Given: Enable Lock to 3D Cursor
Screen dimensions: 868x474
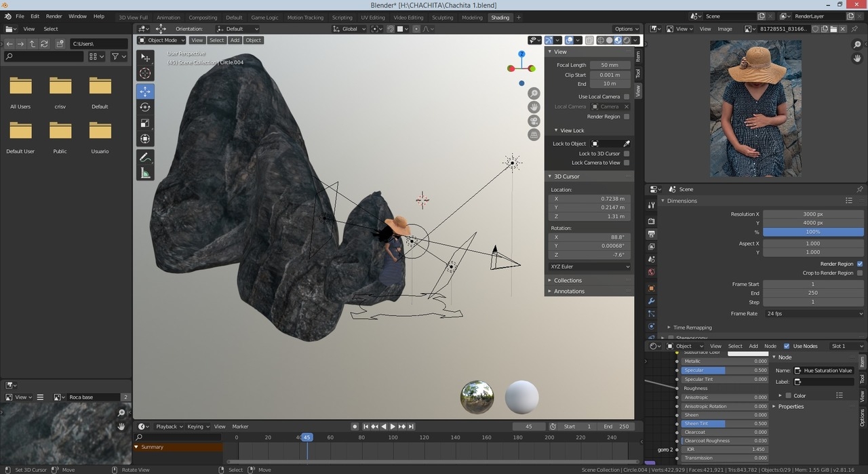Looking at the screenshot, I should pos(627,154).
